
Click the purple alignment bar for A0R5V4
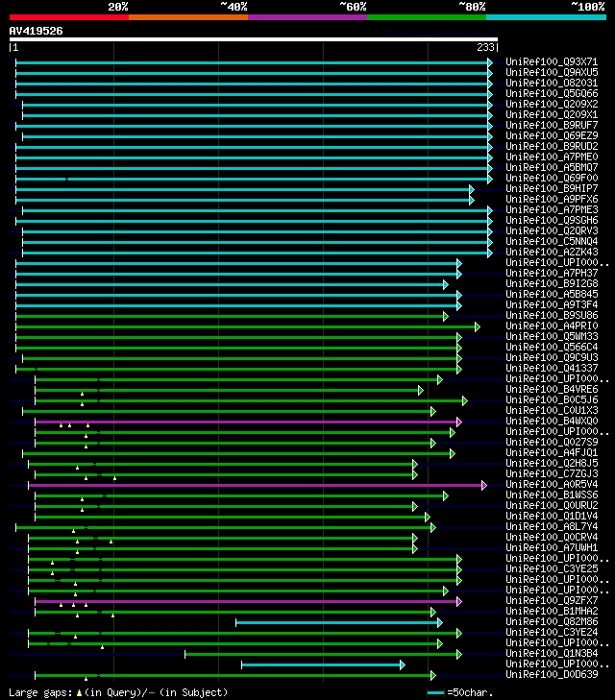pyautogui.click(x=257, y=485)
